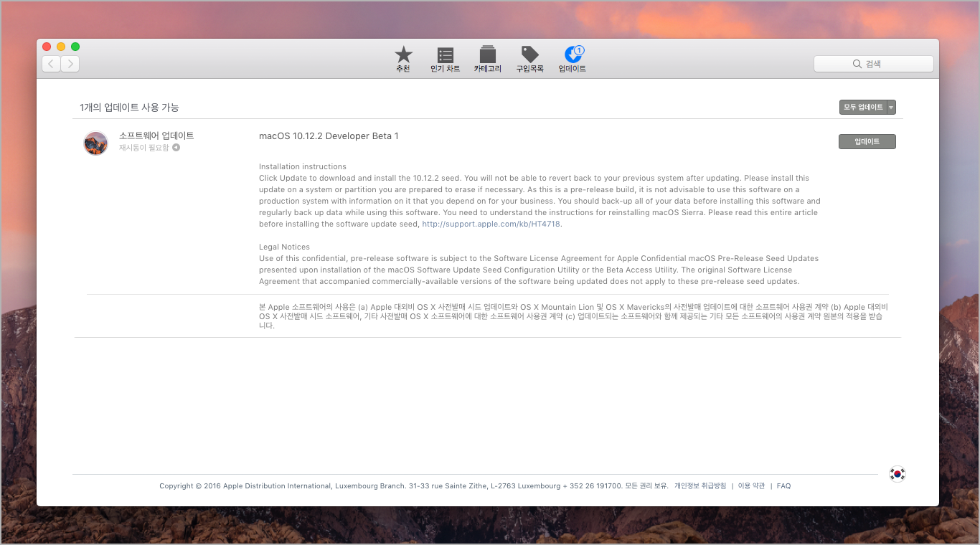Open the 추천 (Featured) star tab
The height and width of the screenshot is (545, 980).
coord(403,59)
